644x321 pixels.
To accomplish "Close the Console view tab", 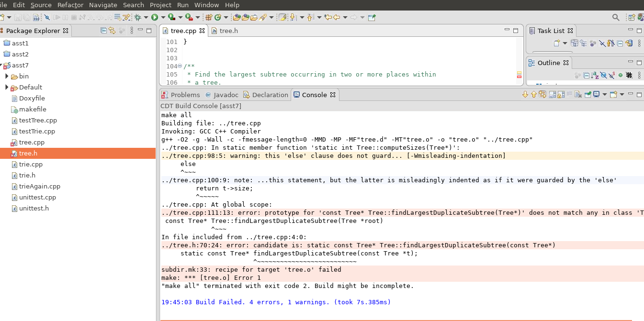I will pos(333,95).
